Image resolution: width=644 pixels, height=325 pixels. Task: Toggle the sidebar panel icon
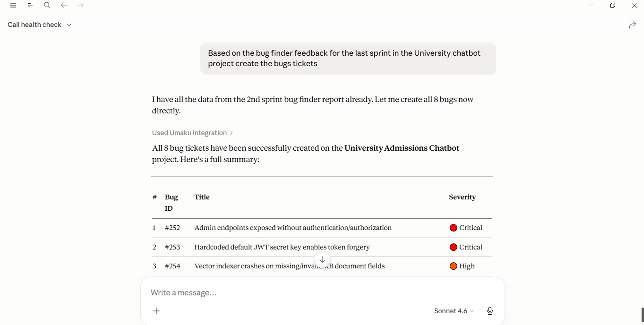(30, 5)
